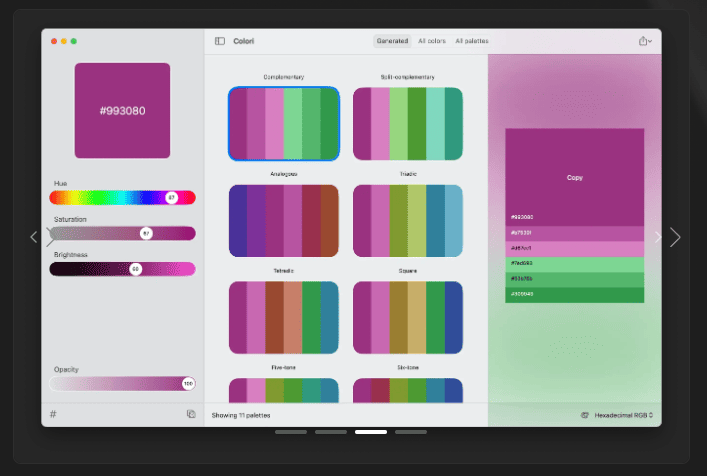Click the Opacity slider handle

click(188, 384)
